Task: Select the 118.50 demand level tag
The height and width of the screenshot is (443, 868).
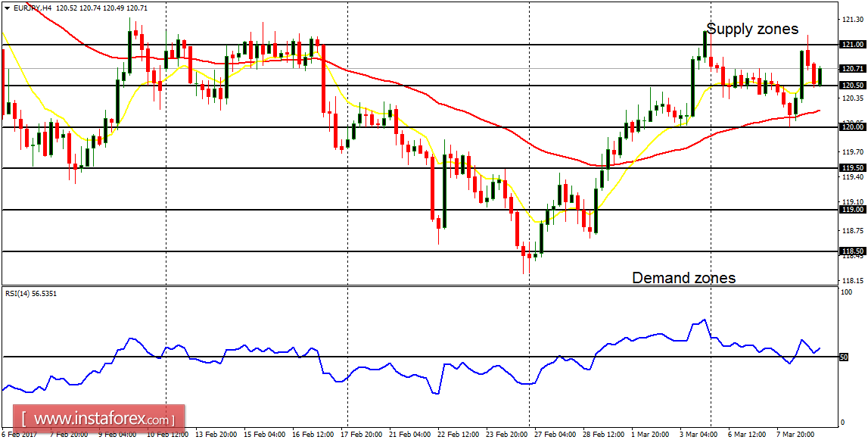Action: [854, 252]
